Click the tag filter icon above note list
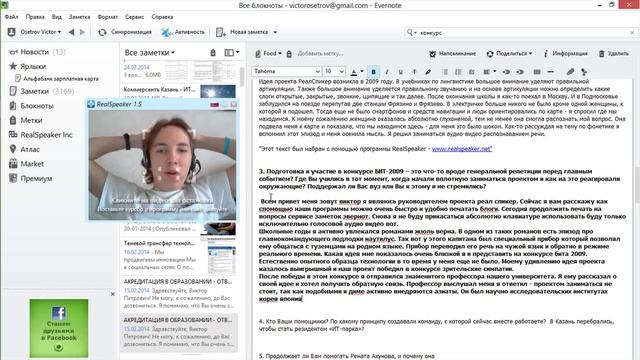 pyautogui.click(x=213, y=53)
